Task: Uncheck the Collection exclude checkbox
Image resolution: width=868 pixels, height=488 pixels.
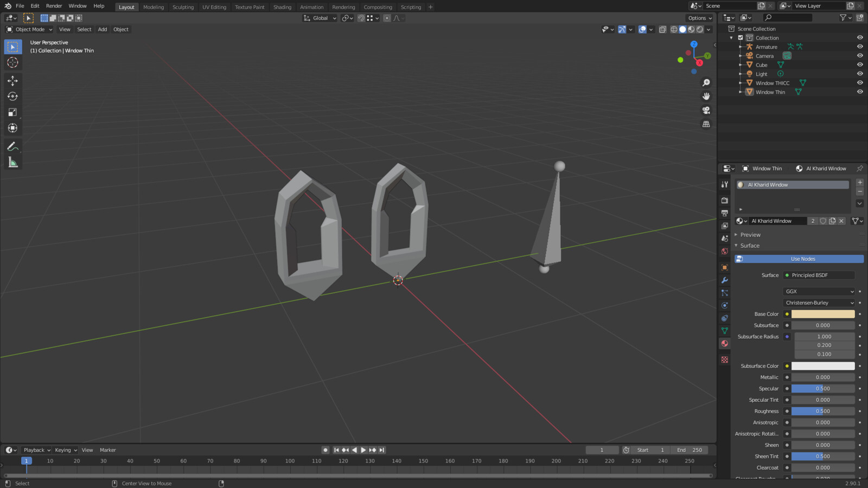Action: tap(741, 38)
